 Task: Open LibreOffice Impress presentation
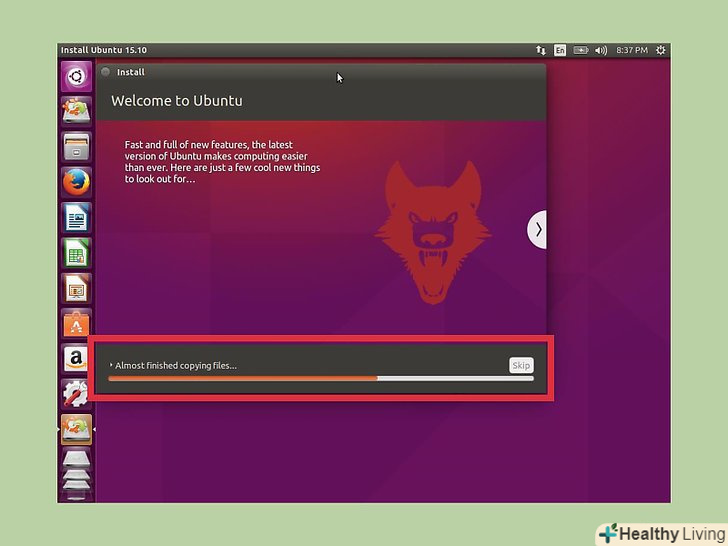click(x=76, y=288)
